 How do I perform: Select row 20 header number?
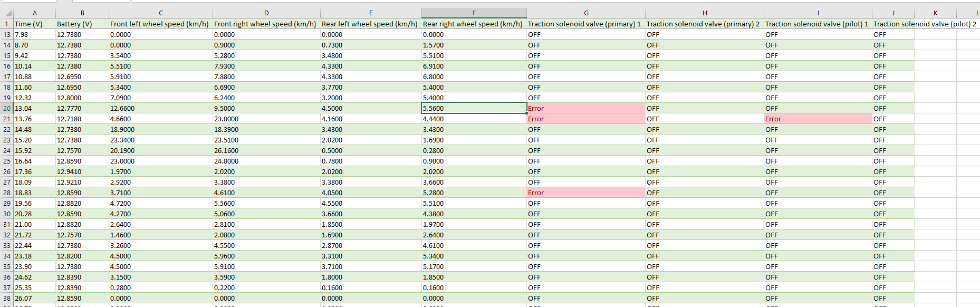tap(7, 108)
